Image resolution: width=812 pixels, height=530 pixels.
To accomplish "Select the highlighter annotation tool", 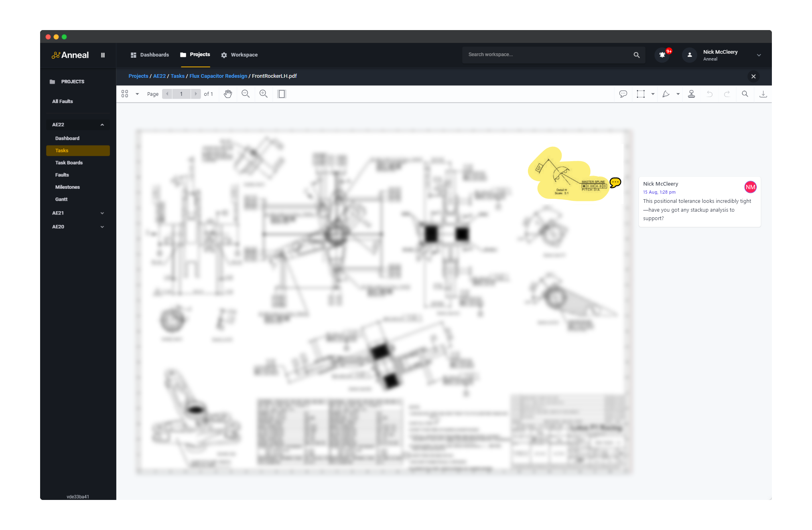I will (x=666, y=94).
